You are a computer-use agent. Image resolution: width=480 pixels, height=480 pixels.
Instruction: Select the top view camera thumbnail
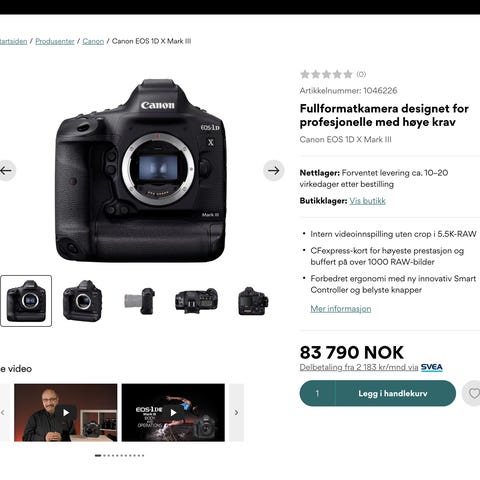(196, 301)
